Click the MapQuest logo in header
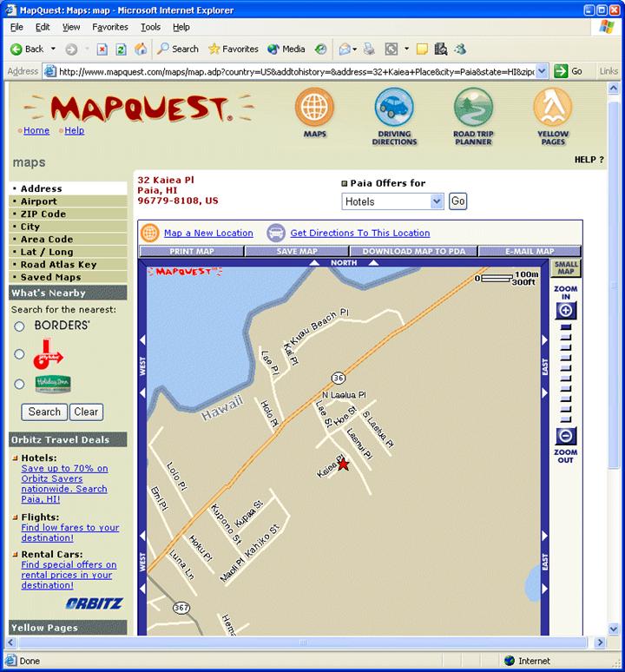 139,108
